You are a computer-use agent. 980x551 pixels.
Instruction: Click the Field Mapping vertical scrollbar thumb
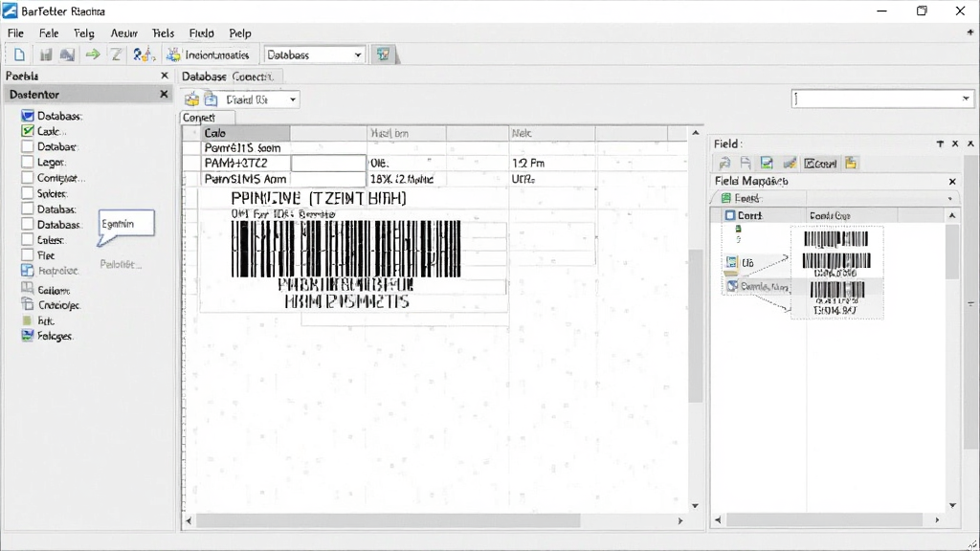[952, 252]
